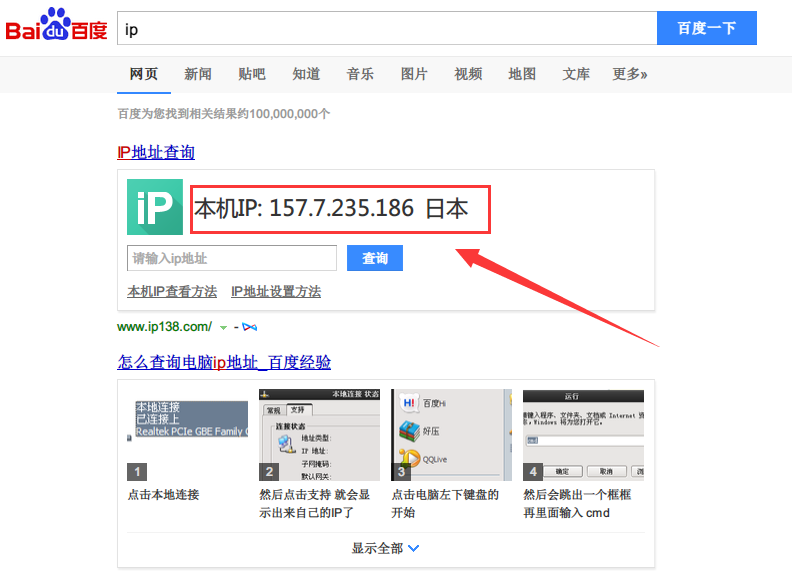
Task: Click the IP地址设置方法 link
Action: [x=276, y=292]
